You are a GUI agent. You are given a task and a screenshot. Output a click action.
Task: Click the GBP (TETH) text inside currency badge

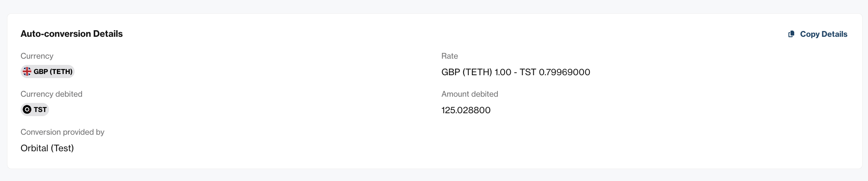pyautogui.click(x=53, y=71)
